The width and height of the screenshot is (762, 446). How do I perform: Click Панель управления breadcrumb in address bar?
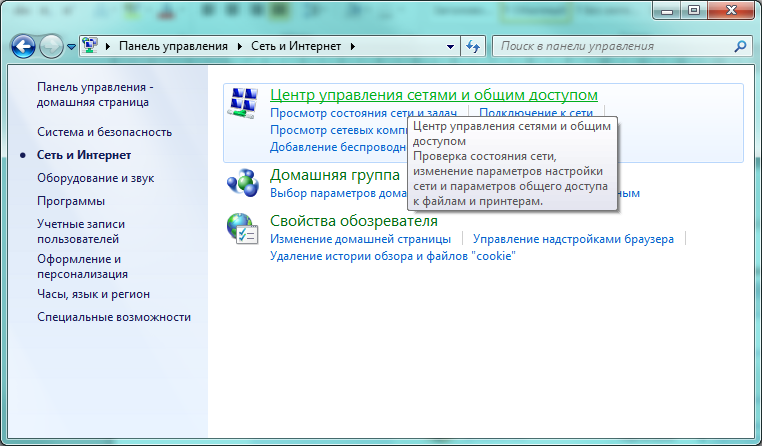coord(173,46)
